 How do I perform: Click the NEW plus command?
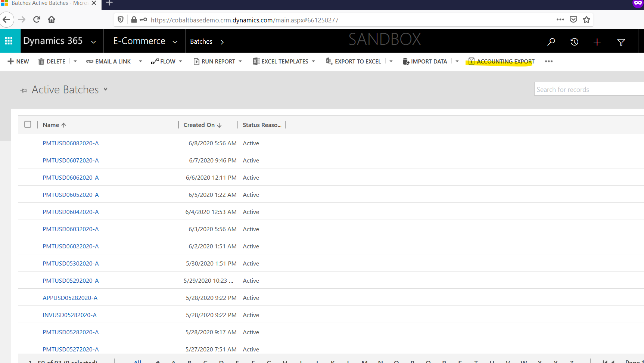(18, 61)
